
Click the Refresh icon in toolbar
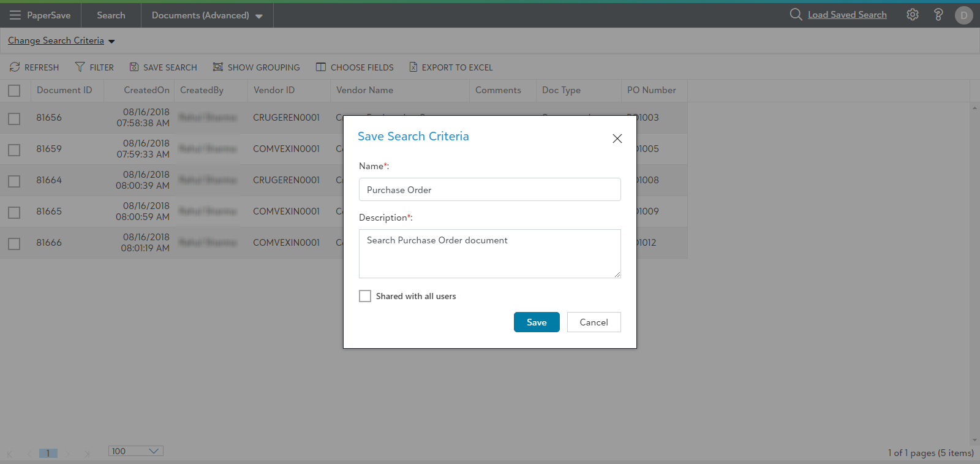tap(15, 67)
